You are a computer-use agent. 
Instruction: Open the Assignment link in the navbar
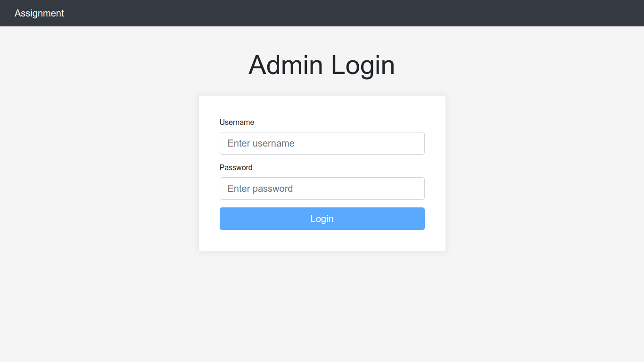tap(39, 13)
